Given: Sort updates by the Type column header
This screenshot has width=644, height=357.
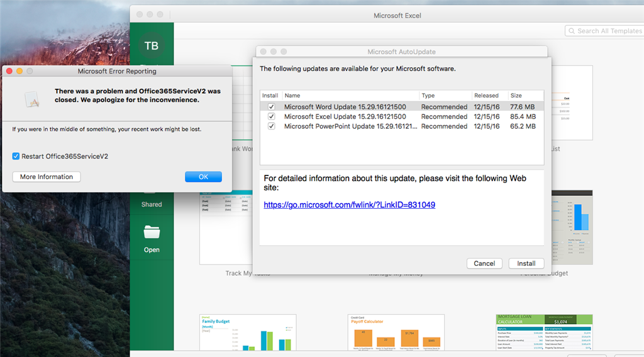Looking at the screenshot, I should (x=445, y=96).
